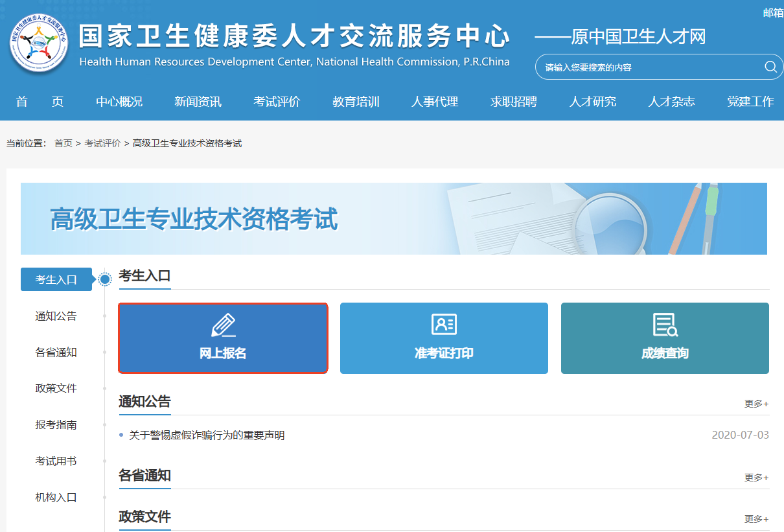Click the 考生入口 sidebar dot indicator
The height and width of the screenshot is (532, 784).
[105, 279]
